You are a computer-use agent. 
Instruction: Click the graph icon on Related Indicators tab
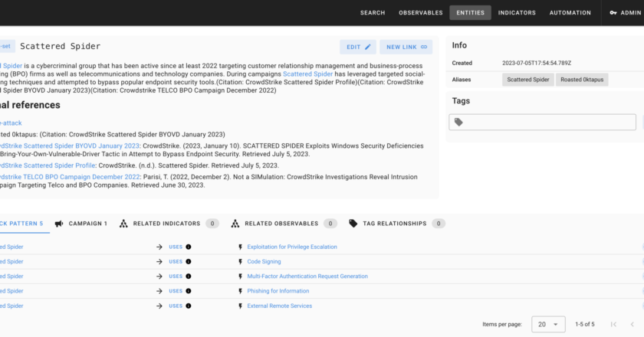[123, 224]
